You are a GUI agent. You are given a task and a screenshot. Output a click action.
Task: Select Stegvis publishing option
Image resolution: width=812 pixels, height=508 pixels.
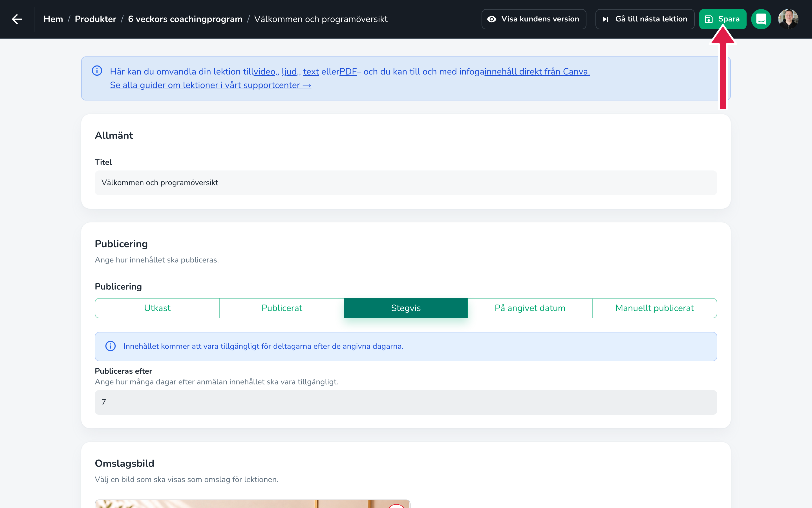pos(406,308)
